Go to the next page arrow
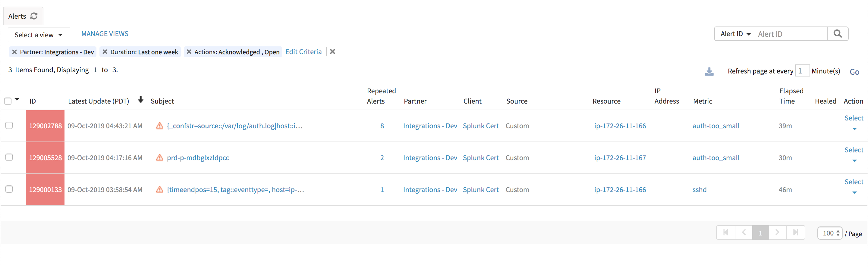This screenshot has height=271, width=868. click(x=777, y=233)
